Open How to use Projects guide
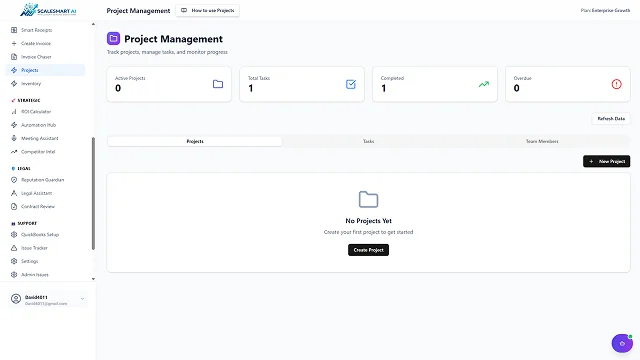 (x=207, y=11)
